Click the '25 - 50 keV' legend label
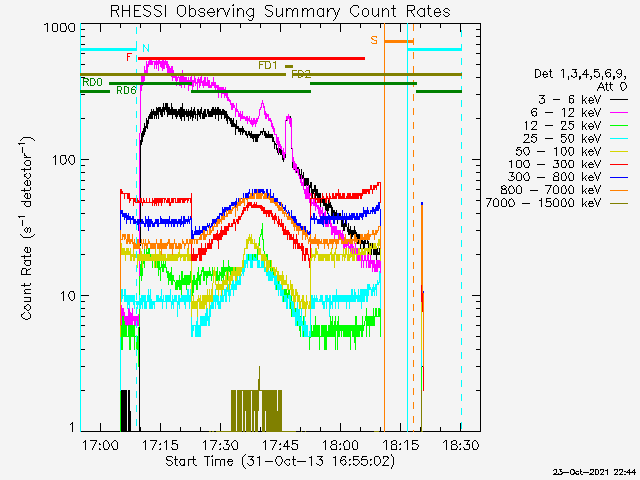640x480 pixels. (562, 139)
